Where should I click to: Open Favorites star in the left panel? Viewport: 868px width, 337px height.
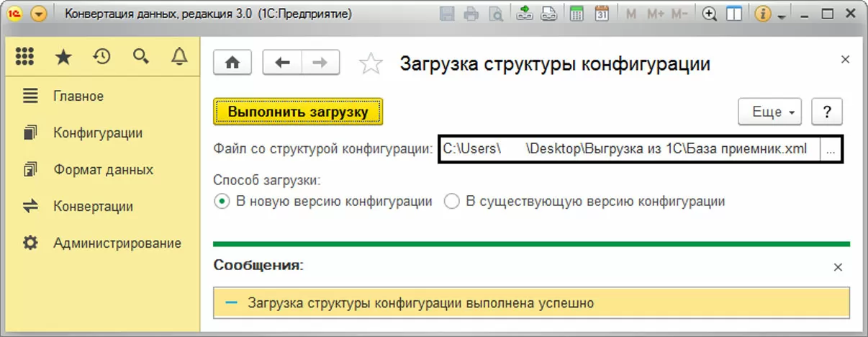[x=63, y=57]
